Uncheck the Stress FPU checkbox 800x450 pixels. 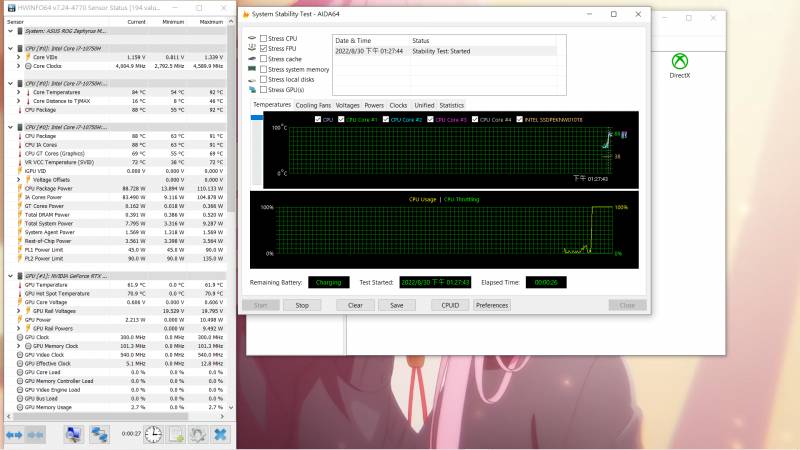[263, 48]
